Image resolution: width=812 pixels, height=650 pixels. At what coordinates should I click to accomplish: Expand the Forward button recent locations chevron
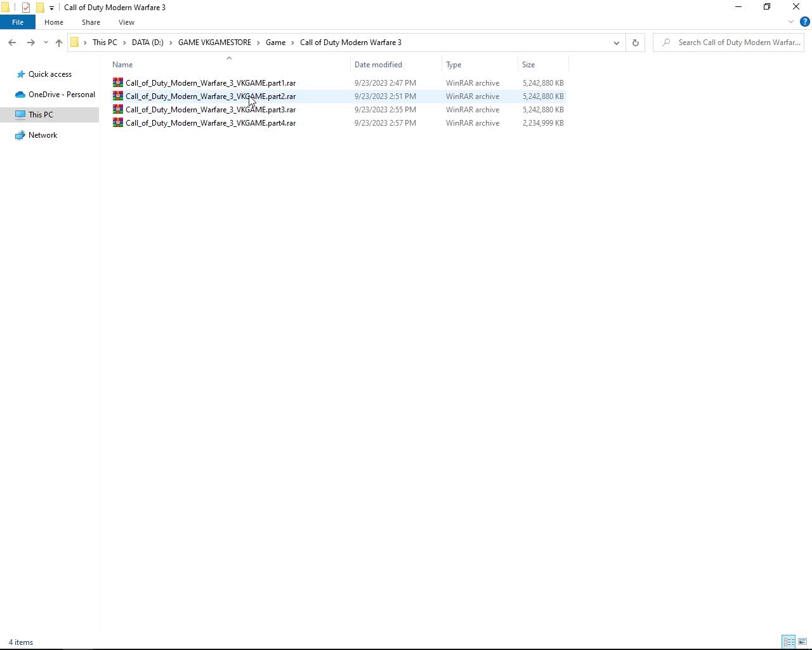point(45,43)
